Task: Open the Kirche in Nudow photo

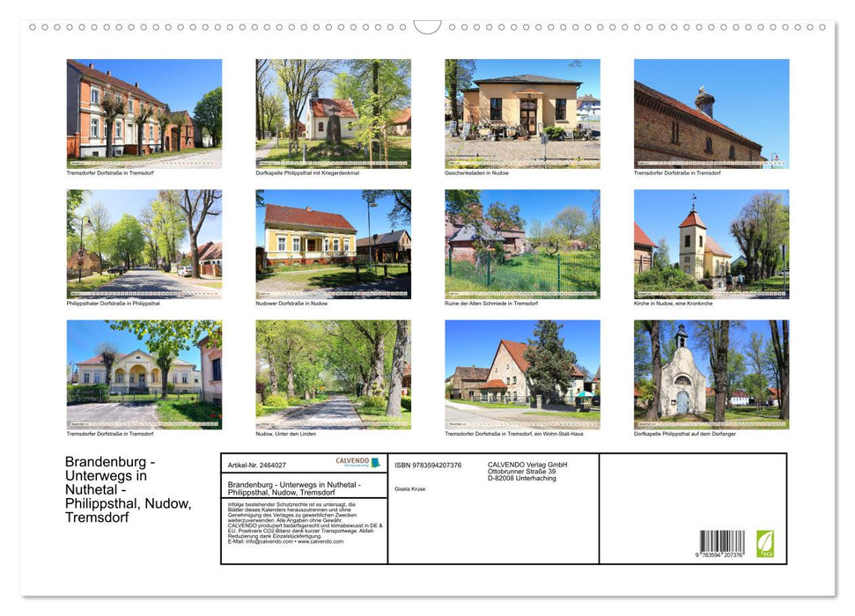Action: [711, 245]
